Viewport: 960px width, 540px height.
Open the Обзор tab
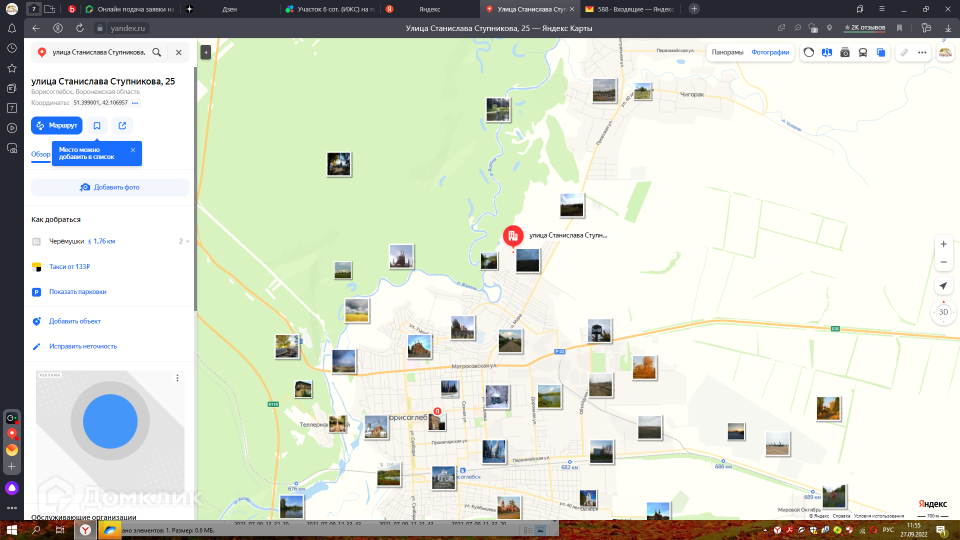coord(41,154)
